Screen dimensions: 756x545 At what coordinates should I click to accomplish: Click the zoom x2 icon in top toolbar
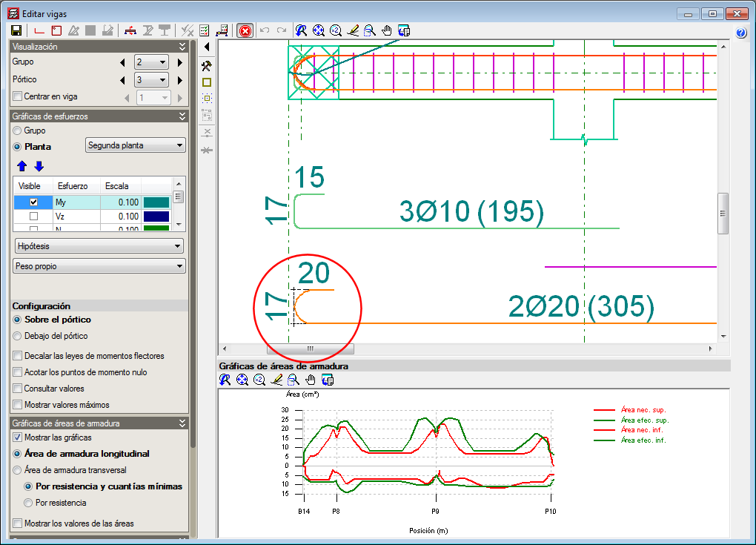[x=336, y=30]
